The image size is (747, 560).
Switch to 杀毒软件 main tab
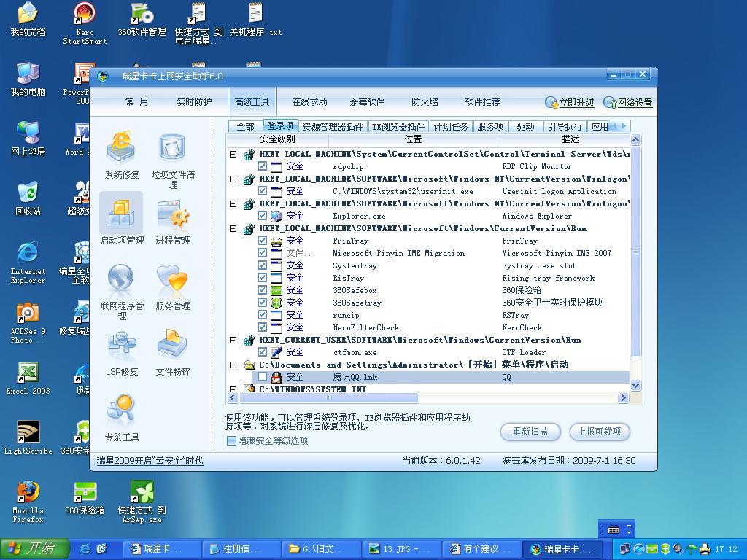tap(368, 102)
